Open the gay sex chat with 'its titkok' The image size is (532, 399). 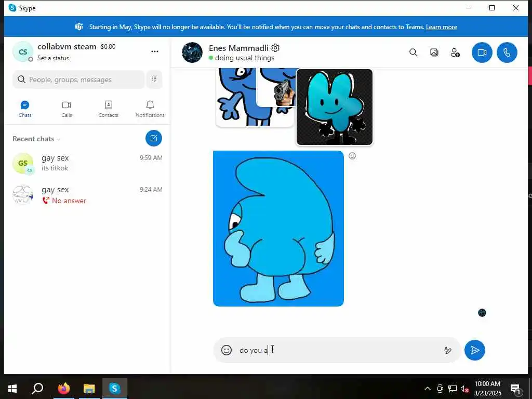coord(87,163)
